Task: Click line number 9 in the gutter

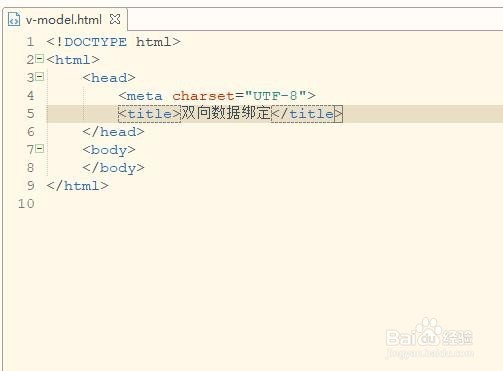Action: [30, 186]
